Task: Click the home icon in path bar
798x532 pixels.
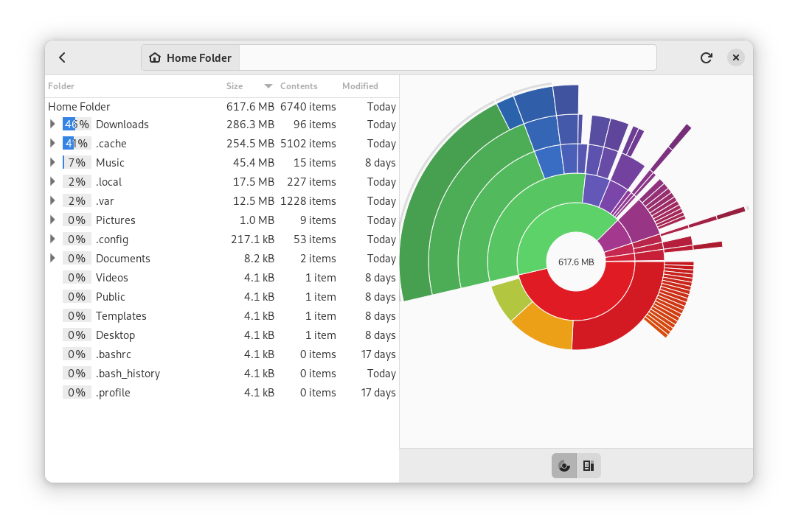Action: [x=155, y=57]
